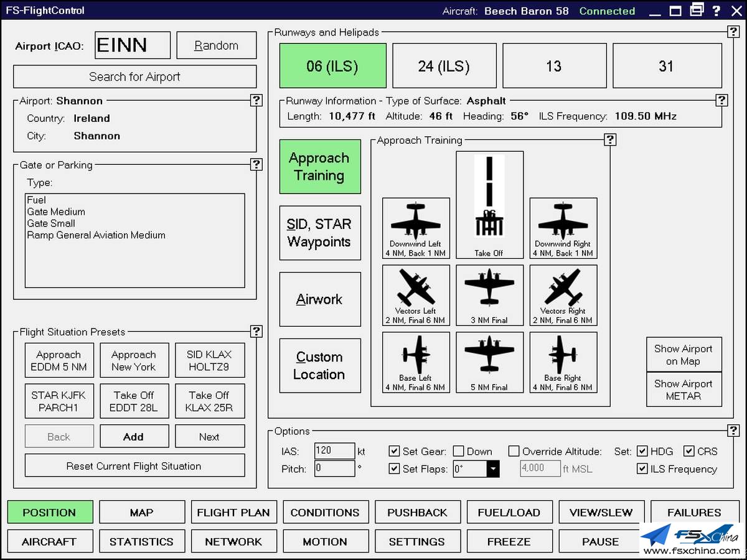Open the FLIGHT PLAN tab

(233, 512)
